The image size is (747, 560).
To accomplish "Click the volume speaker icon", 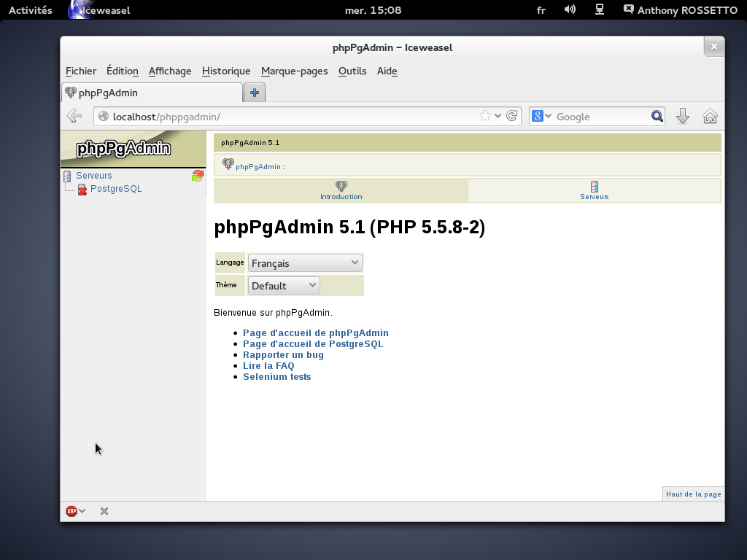I will tap(570, 9).
